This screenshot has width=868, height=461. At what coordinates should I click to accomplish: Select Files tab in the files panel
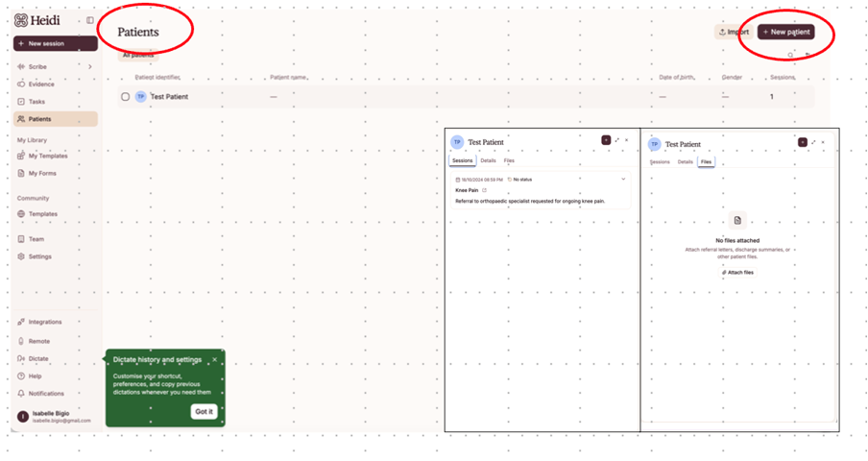(707, 162)
